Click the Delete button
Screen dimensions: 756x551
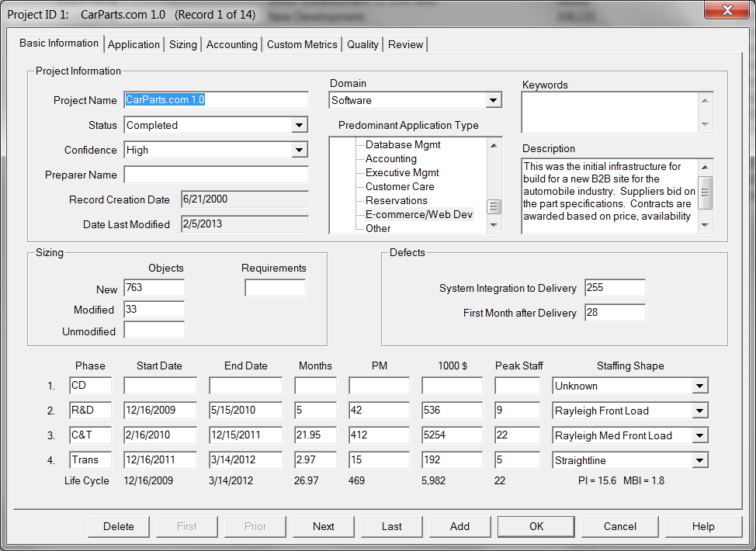[119, 526]
